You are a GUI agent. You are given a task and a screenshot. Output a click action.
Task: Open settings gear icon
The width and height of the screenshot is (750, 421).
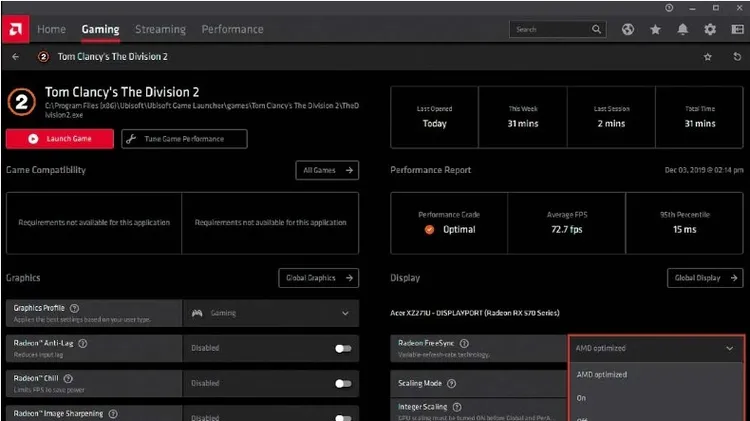pos(710,29)
